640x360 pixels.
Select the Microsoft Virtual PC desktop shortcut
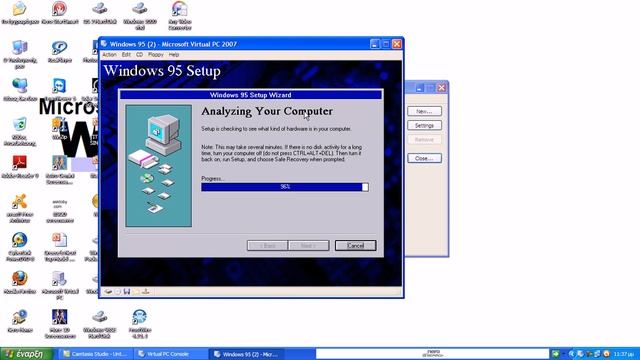60,285
